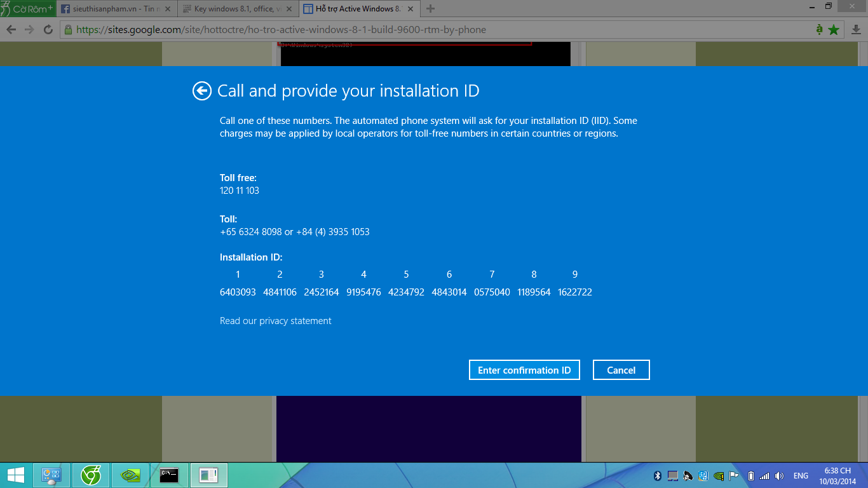Image resolution: width=868 pixels, height=488 pixels.
Task: Close the Key windows 8.1 tab
Action: (x=288, y=9)
